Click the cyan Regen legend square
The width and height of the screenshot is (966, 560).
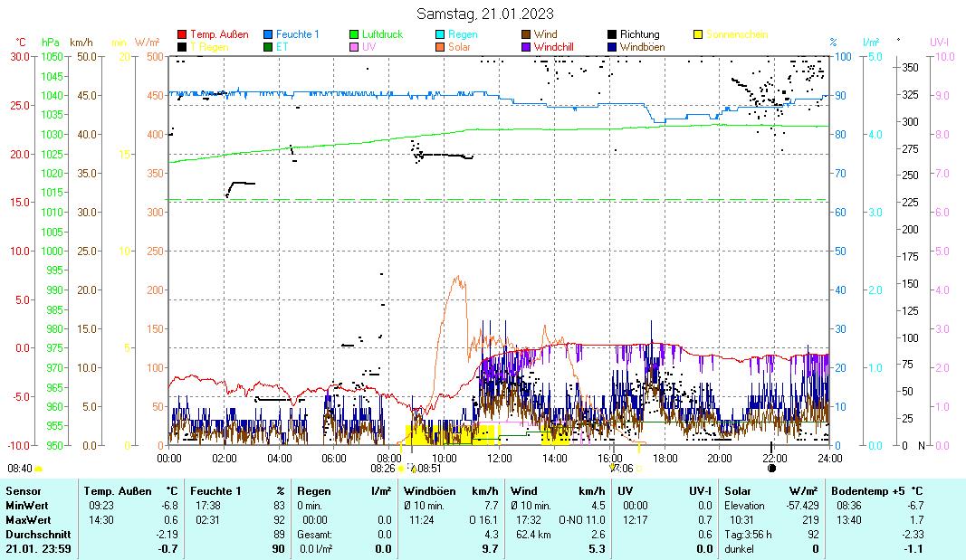(x=440, y=34)
